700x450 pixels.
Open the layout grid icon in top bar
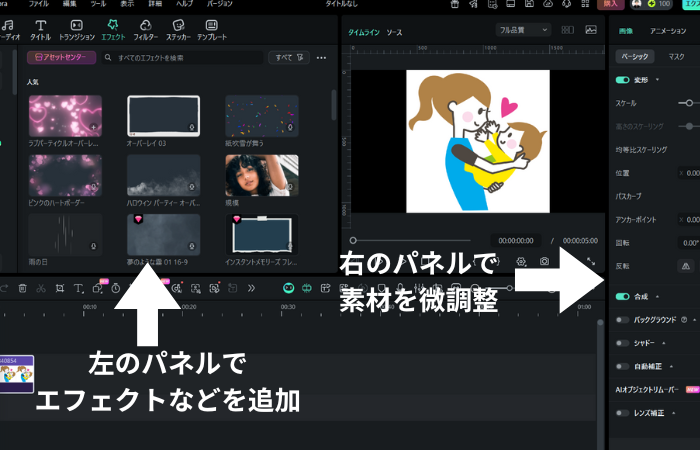(585, 4)
